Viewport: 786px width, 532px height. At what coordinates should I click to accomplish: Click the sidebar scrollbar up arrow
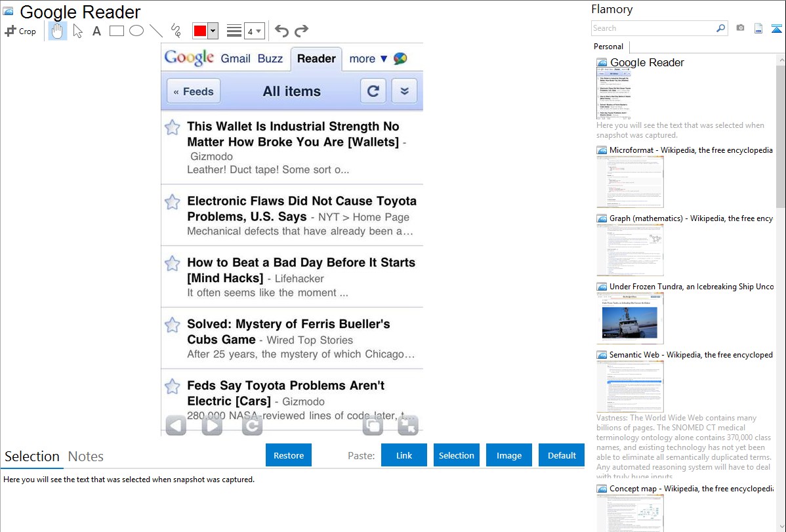point(781,60)
